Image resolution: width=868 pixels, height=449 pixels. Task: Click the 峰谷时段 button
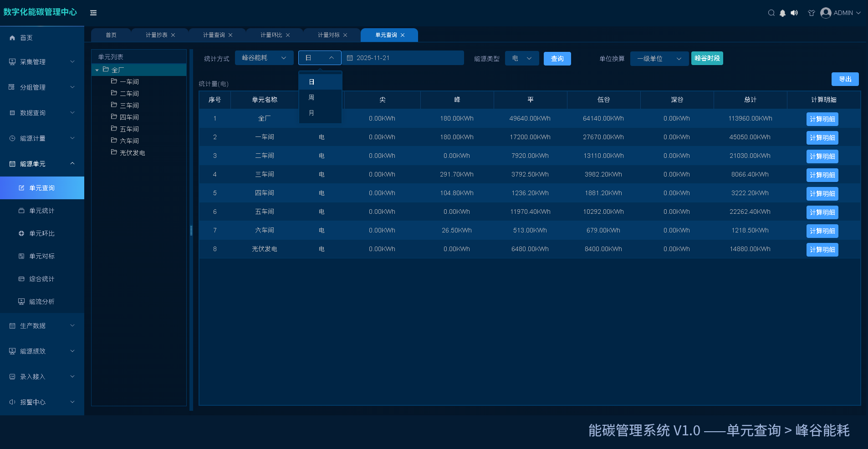[x=707, y=58]
